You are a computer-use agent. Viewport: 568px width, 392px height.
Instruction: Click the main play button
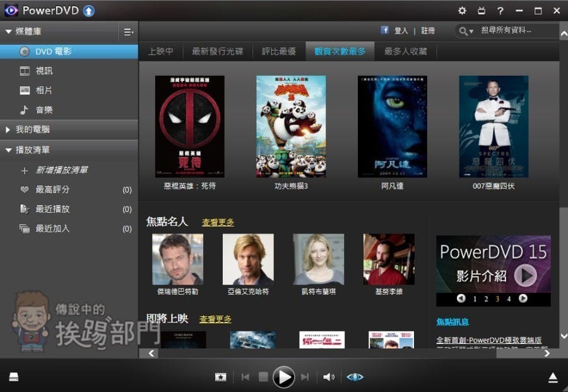point(283,377)
